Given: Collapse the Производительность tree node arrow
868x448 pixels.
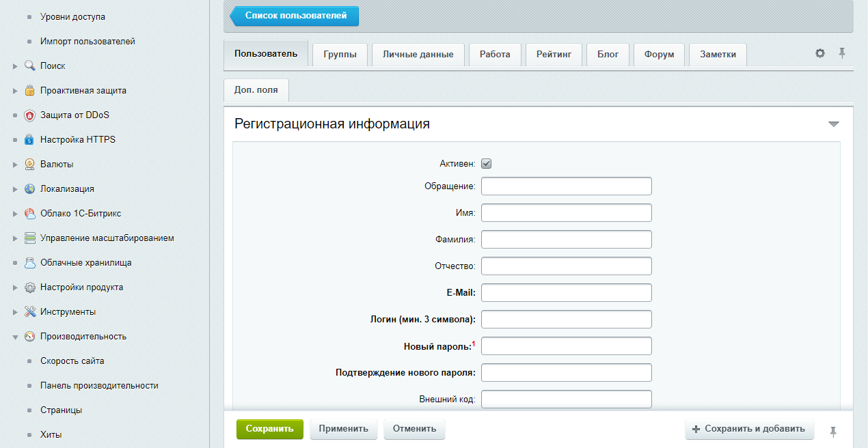Looking at the screenshot, I should [15, 337].
